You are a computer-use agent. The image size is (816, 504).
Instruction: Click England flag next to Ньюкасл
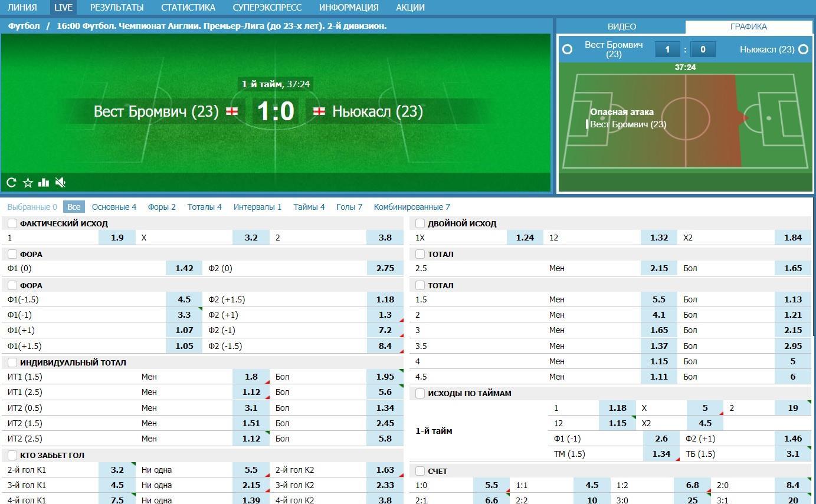[x=319, y=111]
